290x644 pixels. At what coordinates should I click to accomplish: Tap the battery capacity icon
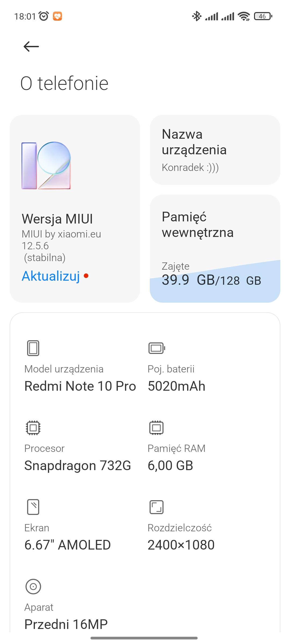click(157, 348)
